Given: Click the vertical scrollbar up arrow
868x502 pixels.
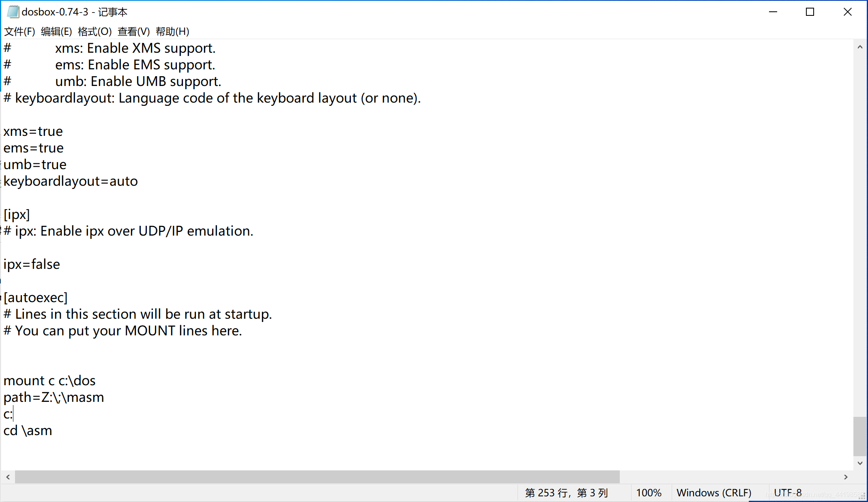Looking at the screenshot, I should (860, 47).
